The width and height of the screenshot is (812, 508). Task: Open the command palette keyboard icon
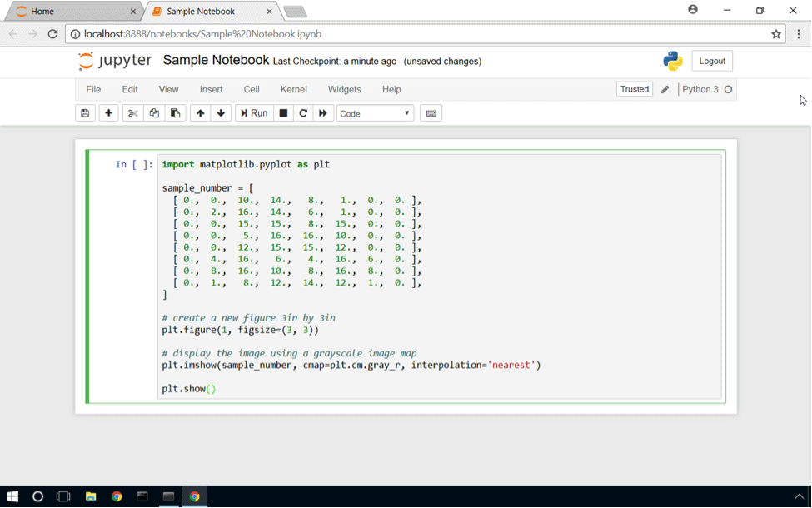(x=431, y=112)
